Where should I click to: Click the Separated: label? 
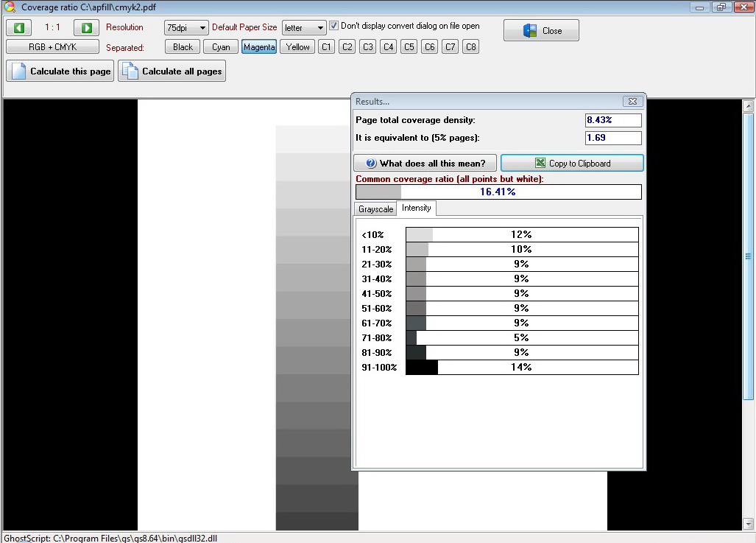[x=125, y=48]
